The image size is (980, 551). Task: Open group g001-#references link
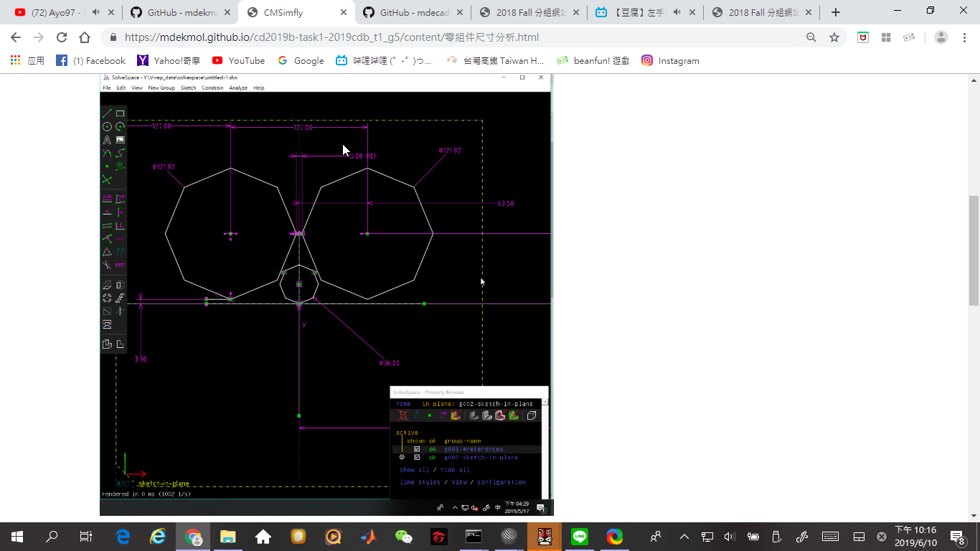(x=473, y=449)
